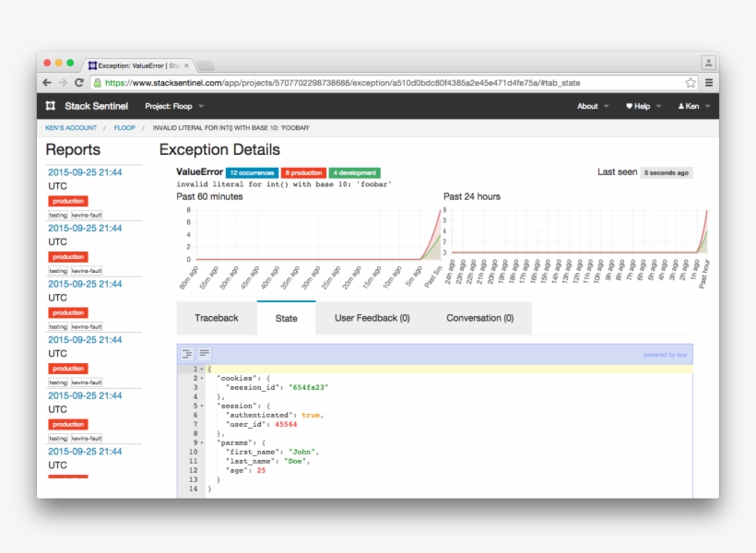
Task: Click the Stack Sentinel logo icon
Action: pyautogui.click(x=51, y=106)
